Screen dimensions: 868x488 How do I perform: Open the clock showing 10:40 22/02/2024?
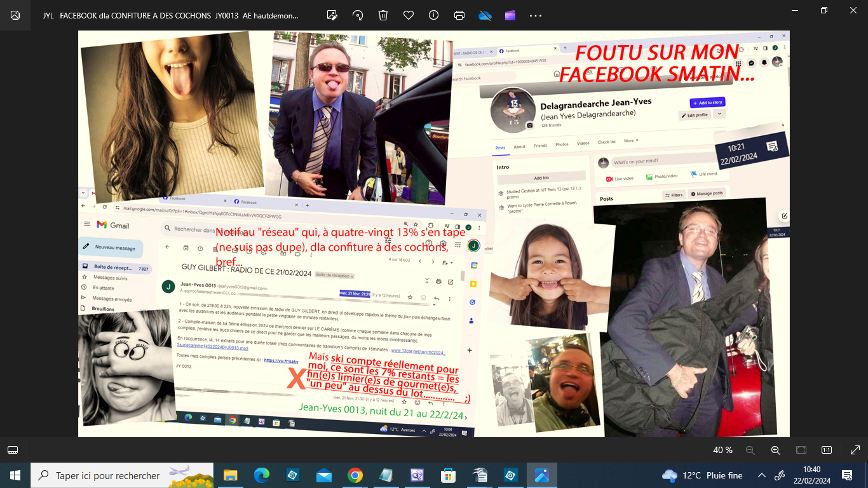(x=811, y=475)
